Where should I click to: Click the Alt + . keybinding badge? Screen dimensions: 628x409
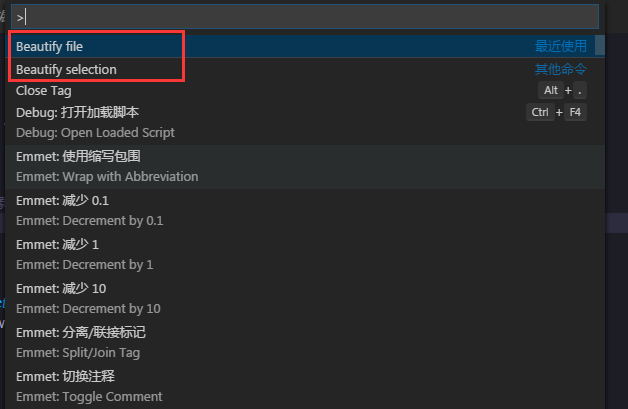[561, 91]
